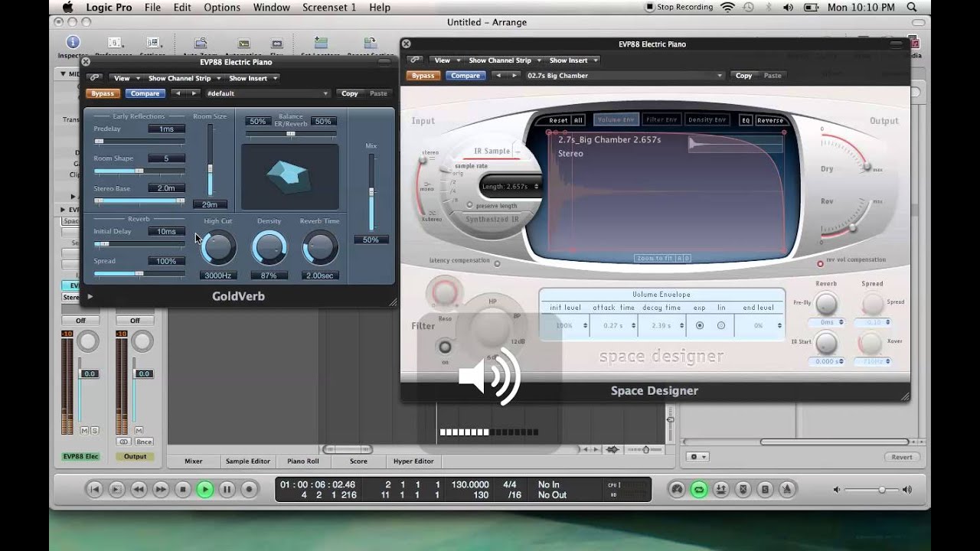Click the Wi-Fi icon in menu bar
This screenshot has width=980, height=551.
pyautogui.click(x=727, y=8)
